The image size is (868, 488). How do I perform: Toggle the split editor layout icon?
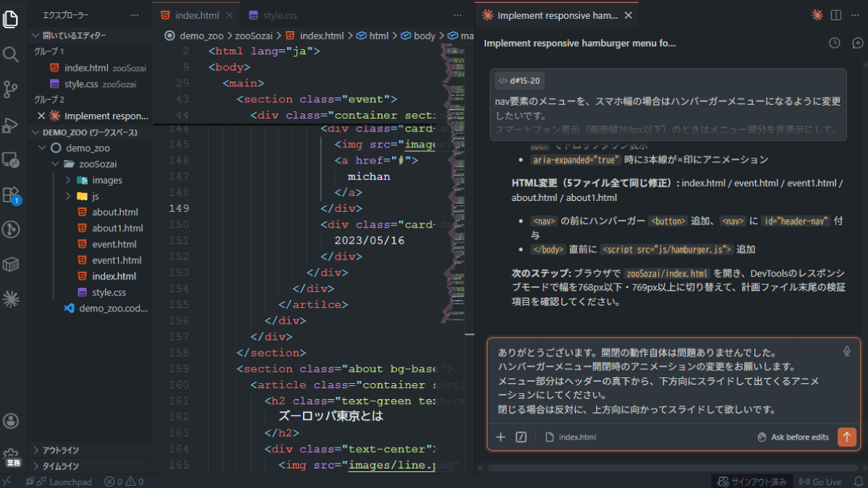click(836, 15)
